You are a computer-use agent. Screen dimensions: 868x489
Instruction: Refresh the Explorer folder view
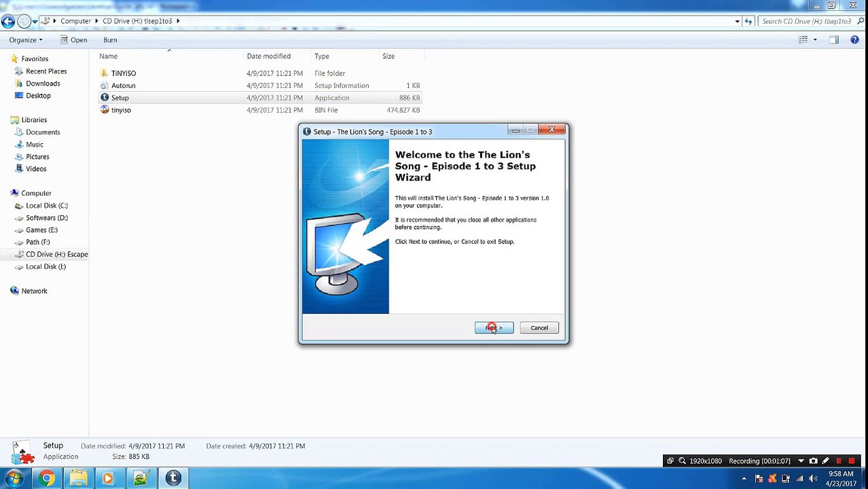(x=748, y=21)
